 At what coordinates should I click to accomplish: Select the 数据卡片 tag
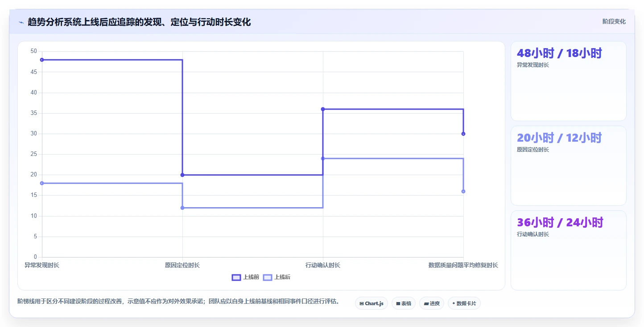(464, 303)
